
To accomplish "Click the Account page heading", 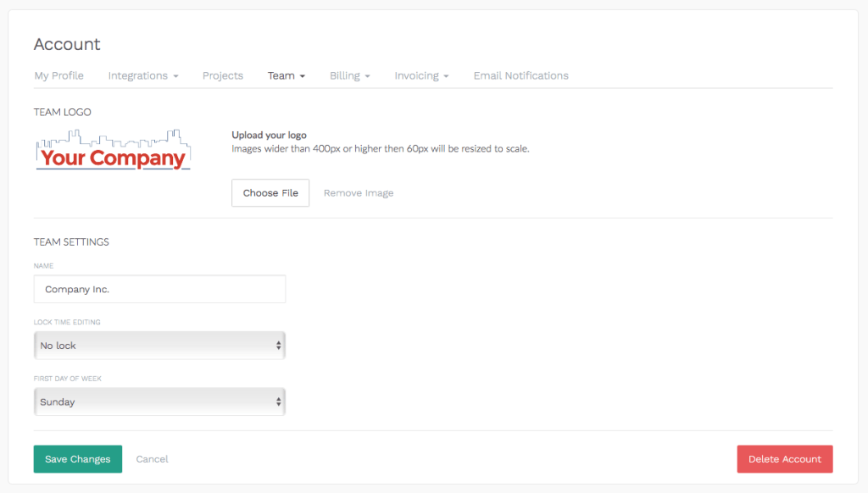I will (x=67, y=44).
